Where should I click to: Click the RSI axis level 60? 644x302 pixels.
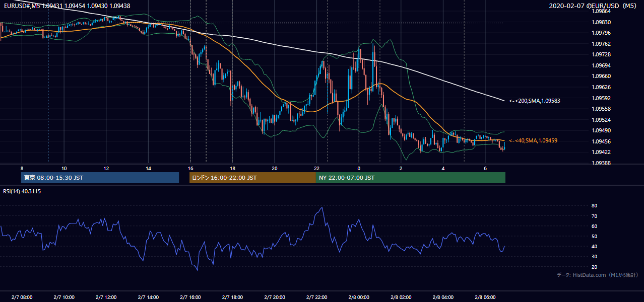click(x=594, y=226)
